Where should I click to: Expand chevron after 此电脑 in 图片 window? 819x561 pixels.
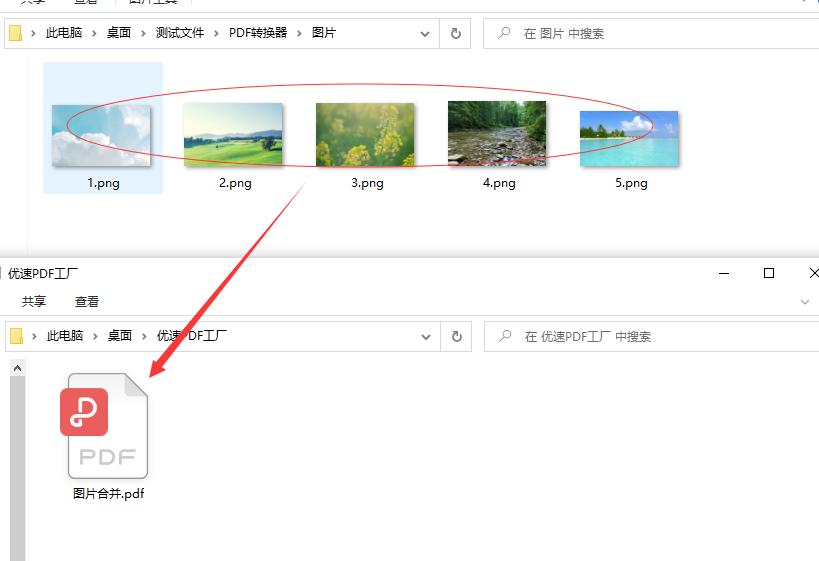94,33
